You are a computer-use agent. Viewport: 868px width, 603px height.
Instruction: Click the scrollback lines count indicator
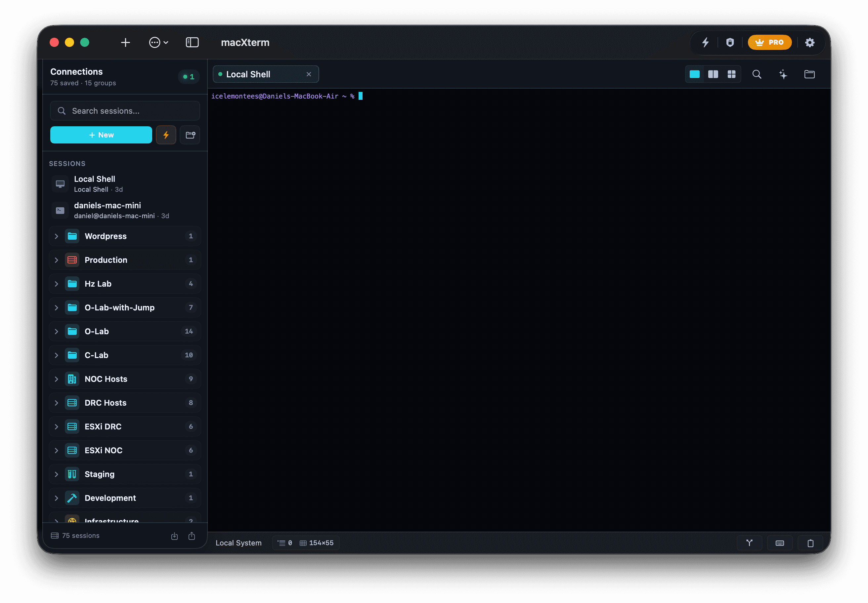click(285, 543)
